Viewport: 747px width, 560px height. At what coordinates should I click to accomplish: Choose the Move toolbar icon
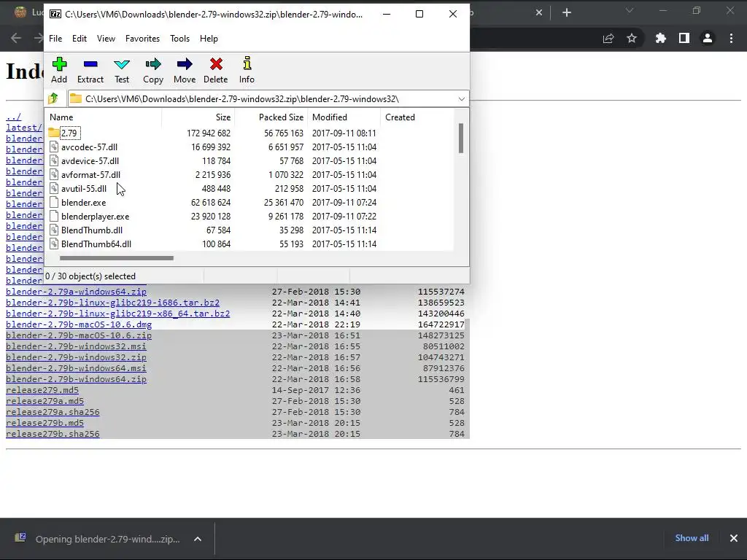pyautogui.click(x=185, y=64)
